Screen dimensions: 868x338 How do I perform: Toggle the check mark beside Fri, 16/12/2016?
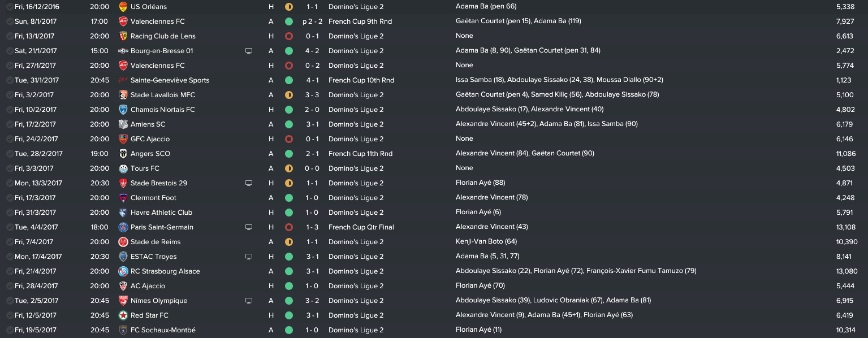(x=10, y=7)
